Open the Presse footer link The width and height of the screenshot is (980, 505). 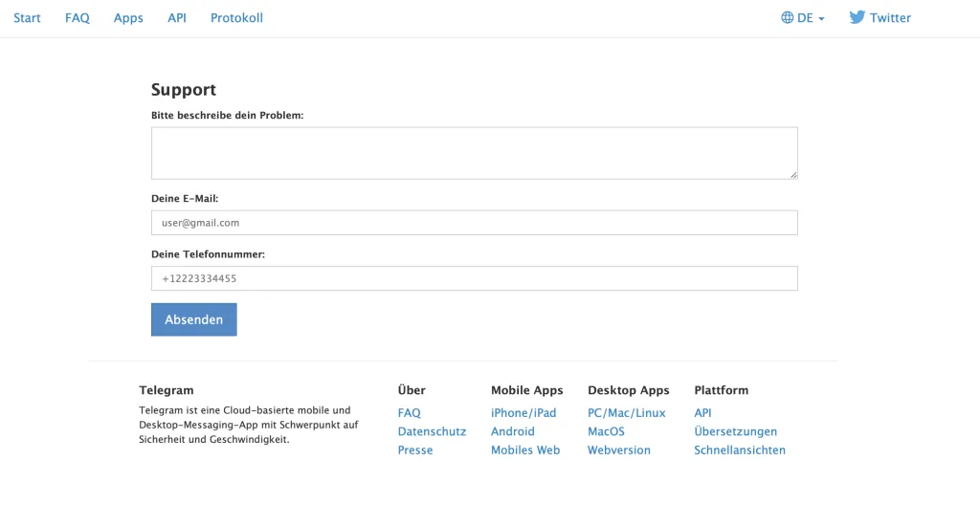(415, 450)
